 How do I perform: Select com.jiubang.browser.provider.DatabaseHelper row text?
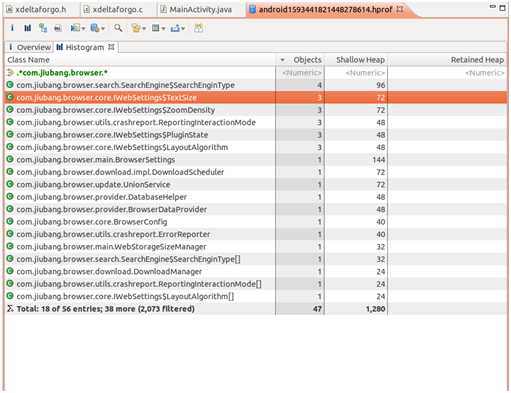coord(102,197)
